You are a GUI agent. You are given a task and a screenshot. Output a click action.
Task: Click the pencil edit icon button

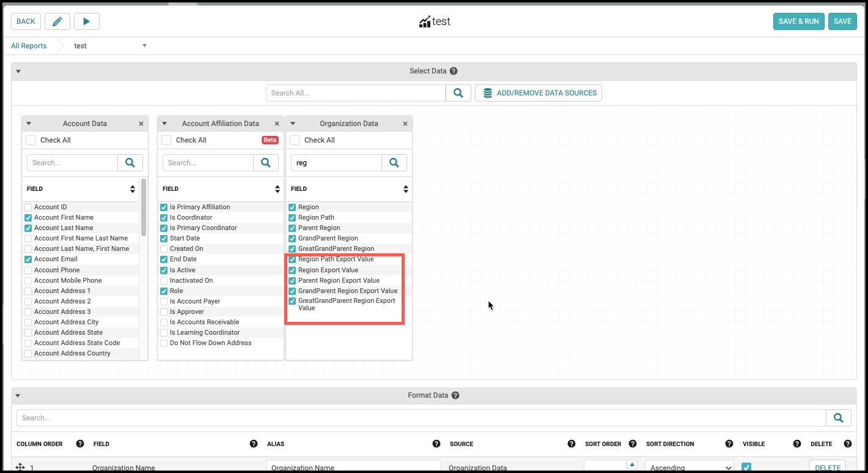pos(57,21)
